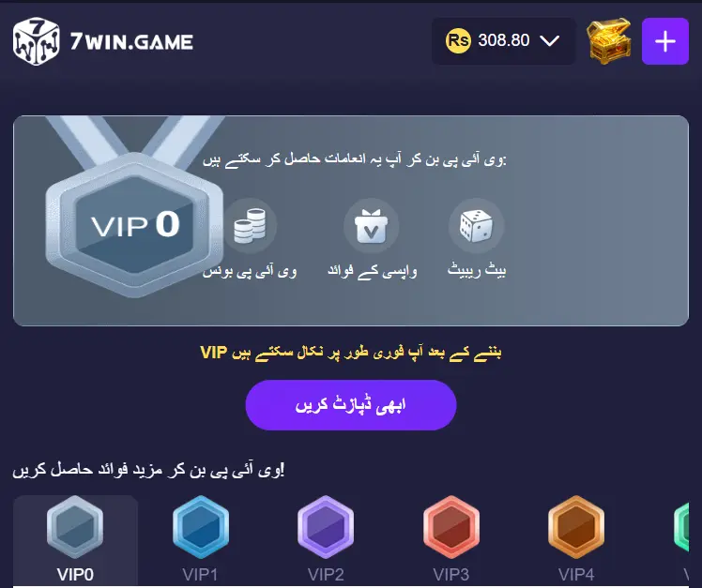The image size is (702, 588).
Task: Click the dice bet rebate icon
Action: coord(477,226)
